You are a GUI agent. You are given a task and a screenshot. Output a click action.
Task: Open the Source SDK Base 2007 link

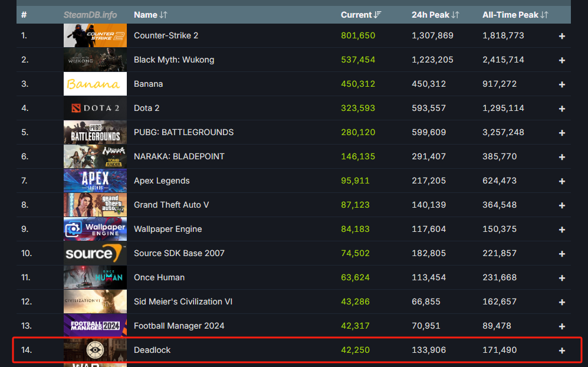[179, 253]
